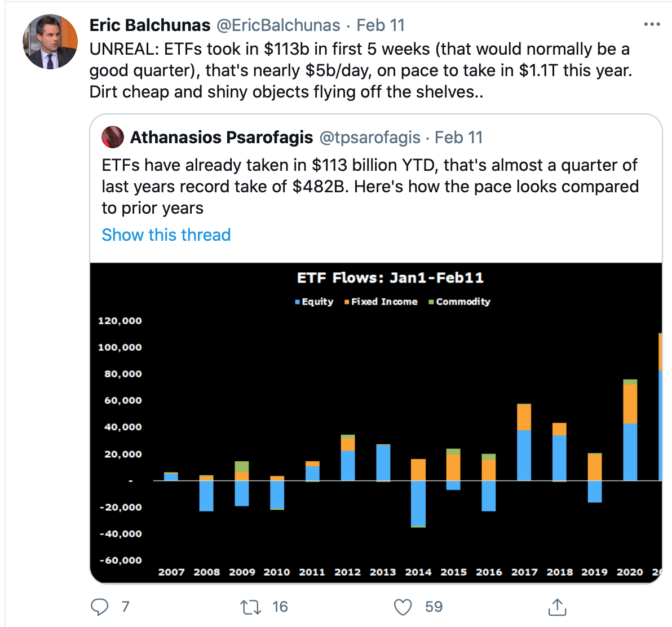Click orange Fixed Income legend swatch
This screenshot has width=672, height=627.
pyautogui.click(x=347, y=302)
